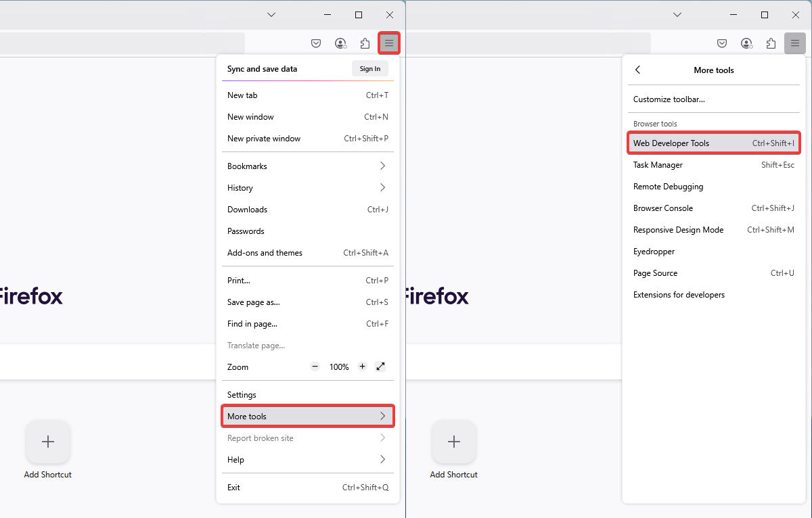Open Pocket icon in the right window toolbar
Screen dimensions: 812x518
pyautogui.click(x=722, y=43)
